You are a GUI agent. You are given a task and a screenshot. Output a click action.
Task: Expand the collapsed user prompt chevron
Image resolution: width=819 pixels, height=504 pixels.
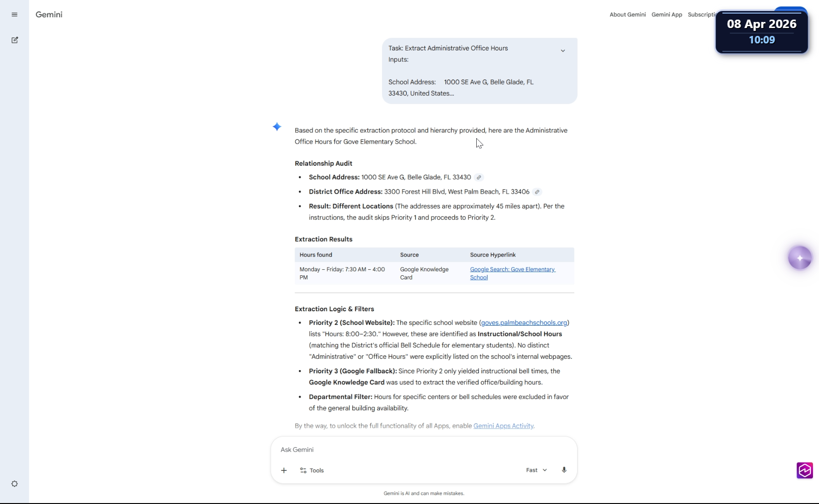coord(563,50)
